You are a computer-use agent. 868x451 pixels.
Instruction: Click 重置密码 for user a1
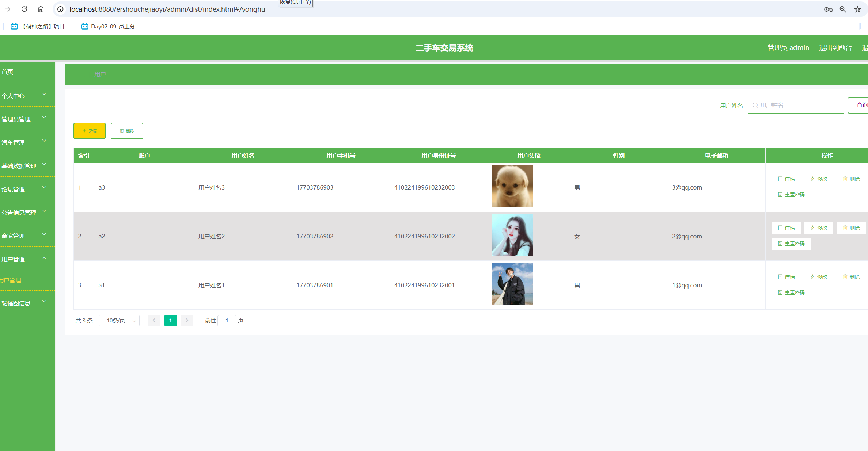(x=791, y=293)
